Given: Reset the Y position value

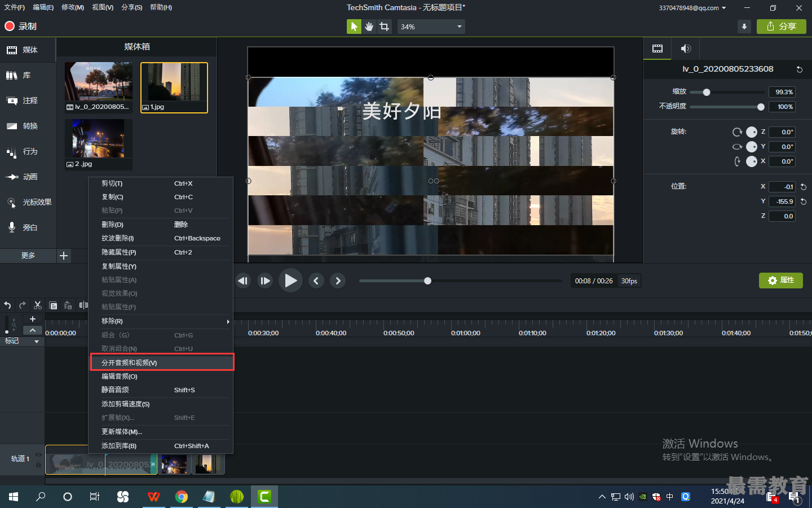Looking at the screenshot, I should point(804,202).
